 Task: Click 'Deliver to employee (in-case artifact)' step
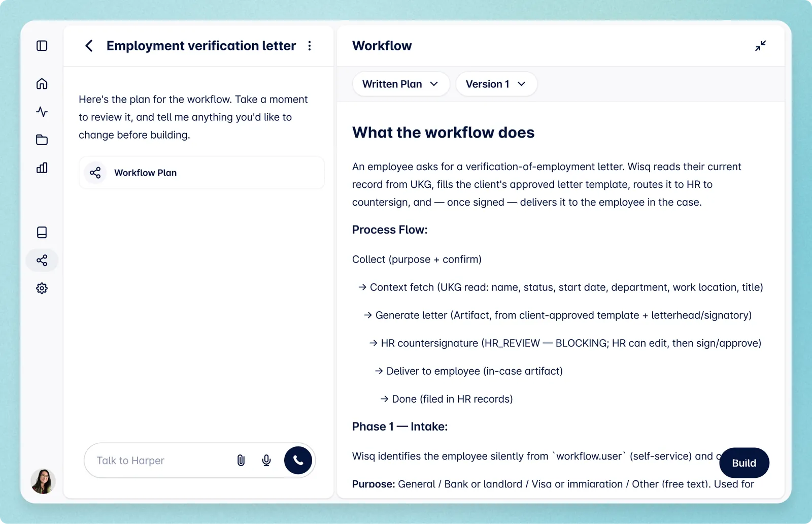coord(469,371)
